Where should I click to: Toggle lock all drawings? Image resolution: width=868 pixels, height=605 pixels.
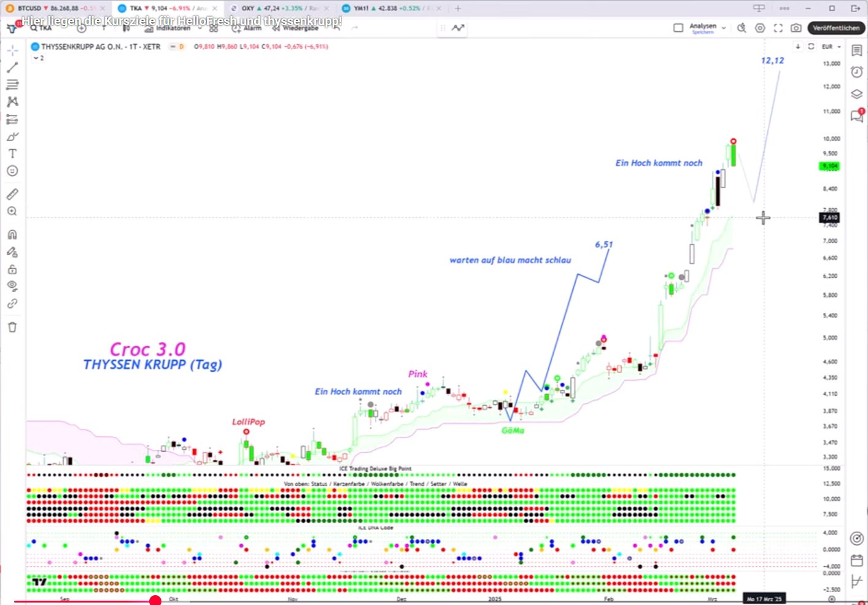(x=12, y=269)
